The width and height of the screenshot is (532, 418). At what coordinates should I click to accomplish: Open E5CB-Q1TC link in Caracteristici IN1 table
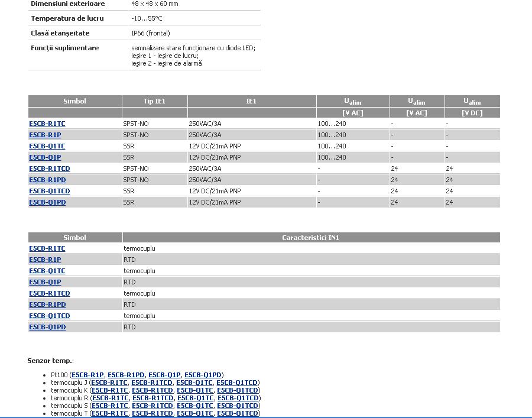(47, 271)
